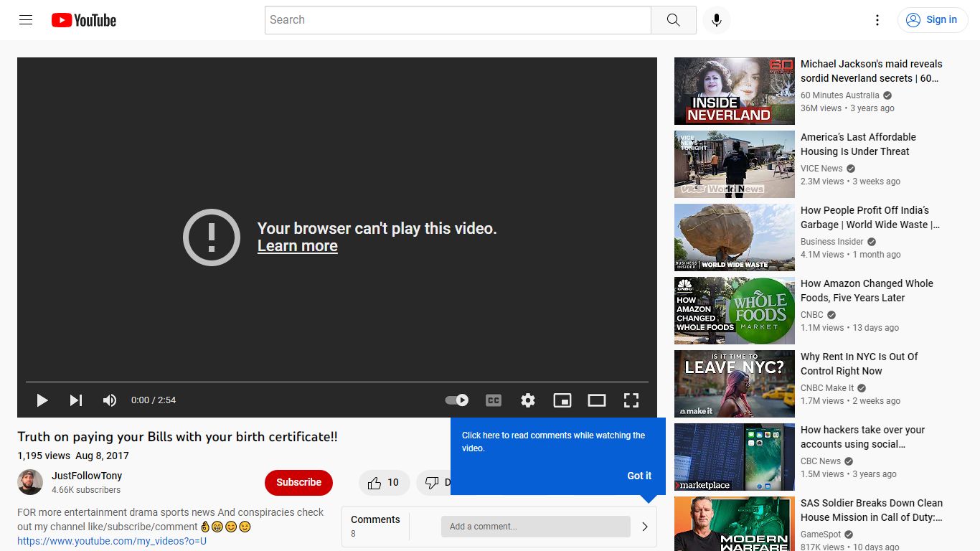
Task: Toggle the autoplay switch
Action: 457,400
